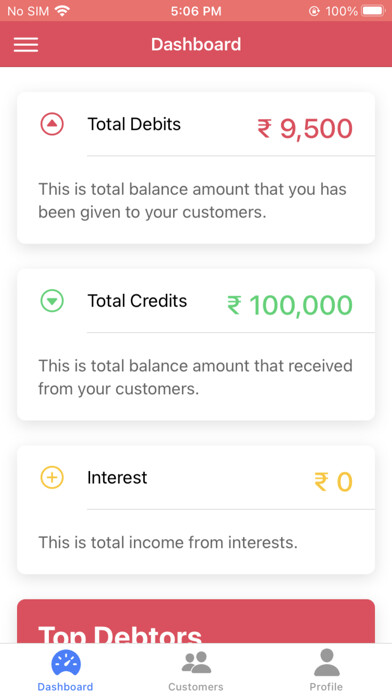Switch to the Profile tab label
Image resolution: width=392 pixels, height=696 pixels.
click(326, 687)
